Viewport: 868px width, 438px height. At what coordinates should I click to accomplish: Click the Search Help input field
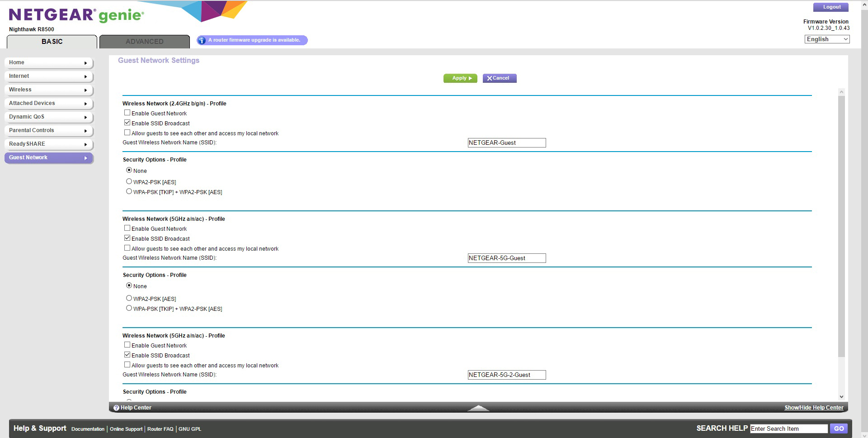[x=789, y=429]
